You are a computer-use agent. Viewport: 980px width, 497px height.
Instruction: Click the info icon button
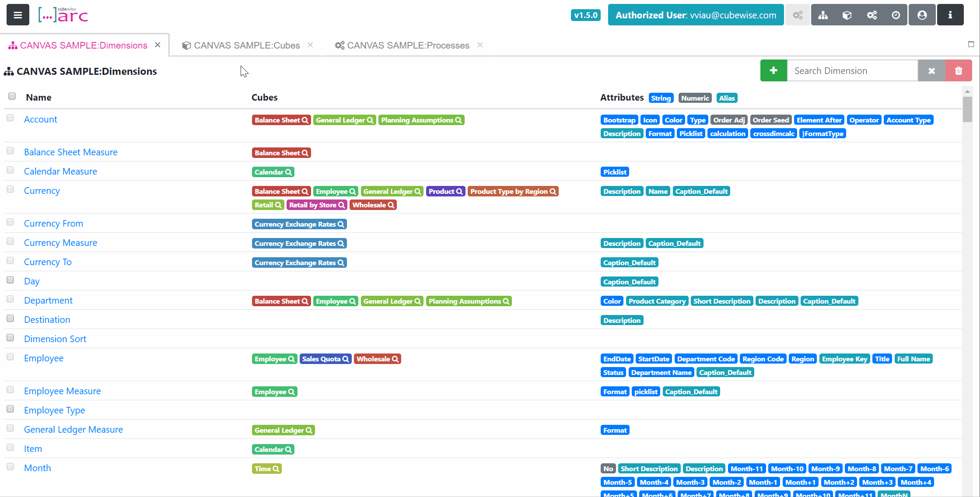coord(950,15)
